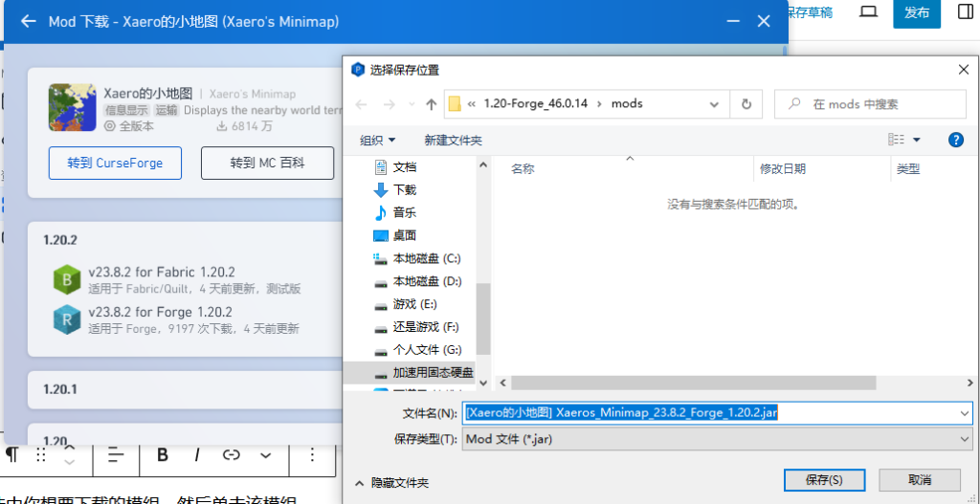Go forward in the save dialog
Screen dimensions: 980x504
pyautogui.click(x=389, y=104)
